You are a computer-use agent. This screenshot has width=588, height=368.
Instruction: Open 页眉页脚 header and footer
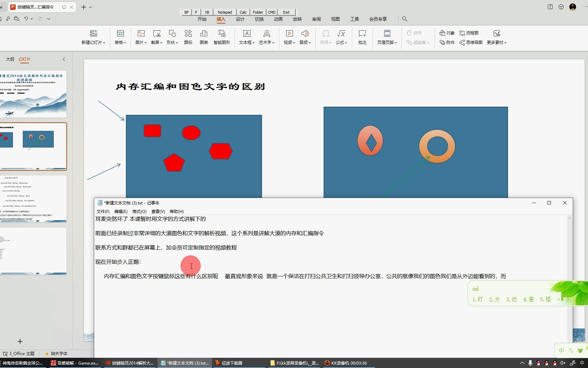387,33
